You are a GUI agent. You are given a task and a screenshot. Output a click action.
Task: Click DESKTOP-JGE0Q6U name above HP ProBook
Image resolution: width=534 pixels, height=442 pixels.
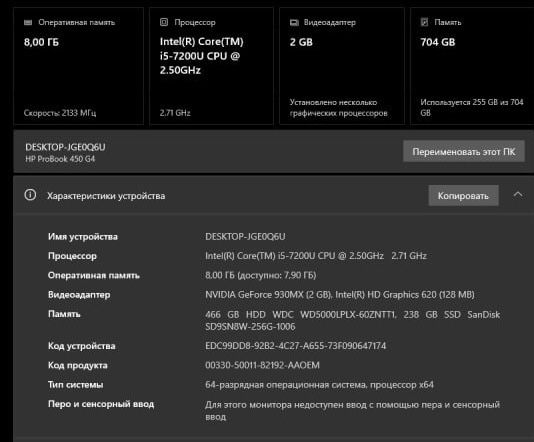65,147
